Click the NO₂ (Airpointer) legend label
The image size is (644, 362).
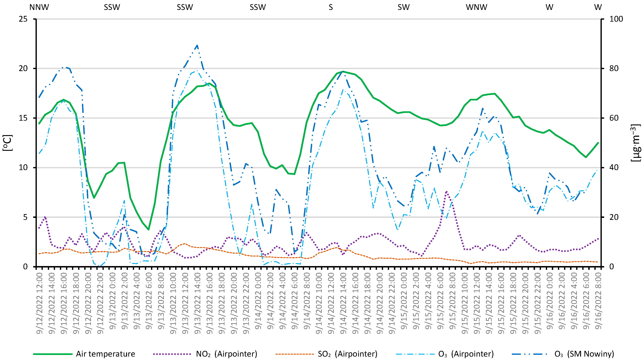pos(226,354)
